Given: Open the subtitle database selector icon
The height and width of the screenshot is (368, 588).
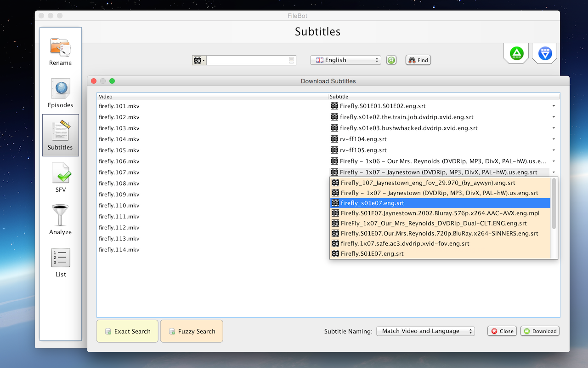Looking at the screenshot, I should (199, 60).
